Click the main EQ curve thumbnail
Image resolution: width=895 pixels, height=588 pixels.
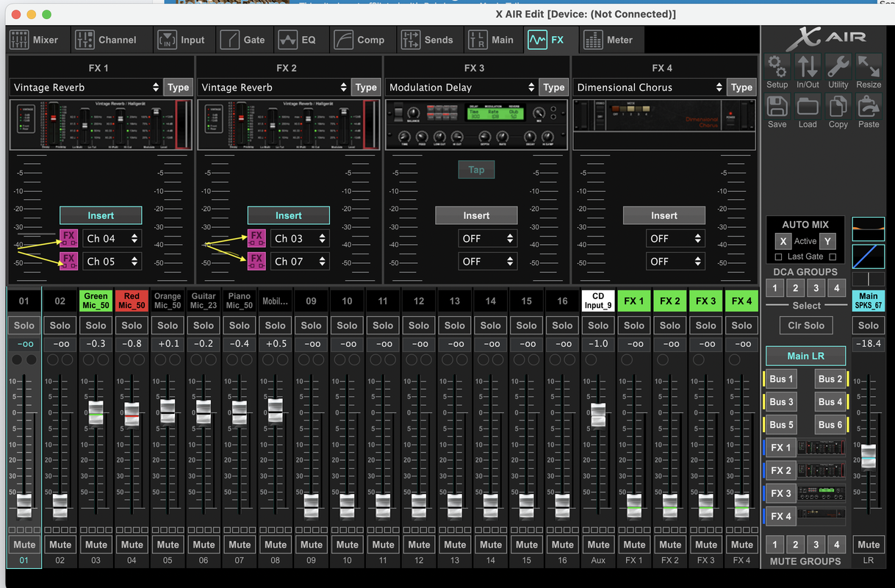tap(869, 229)
